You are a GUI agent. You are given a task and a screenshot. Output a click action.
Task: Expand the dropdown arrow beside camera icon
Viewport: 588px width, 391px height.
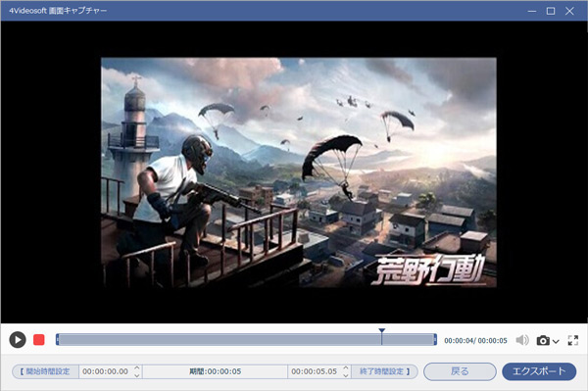pos(556,341)
